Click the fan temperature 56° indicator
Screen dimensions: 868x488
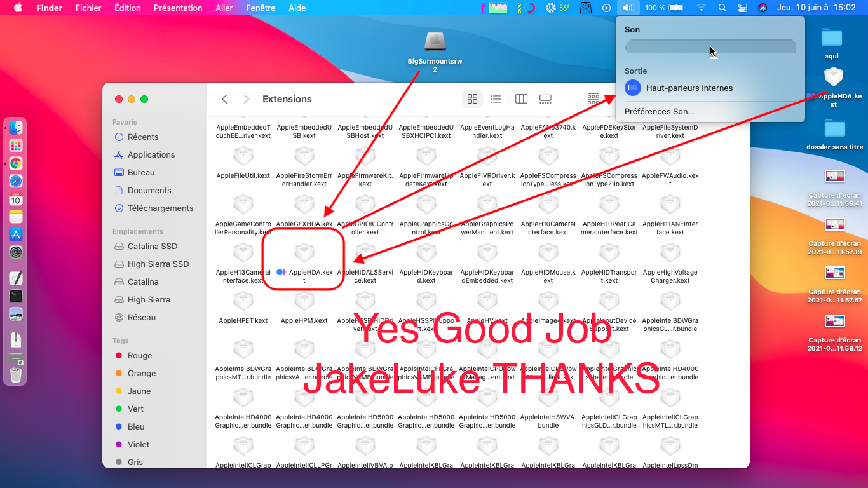click(x=557, y=8)
